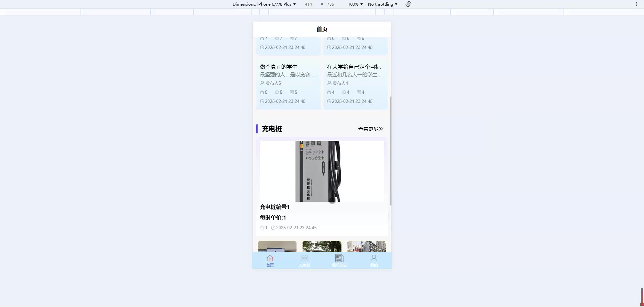
Task: Open the 100% zoom dropdown
Action: [x=355, y=4]
